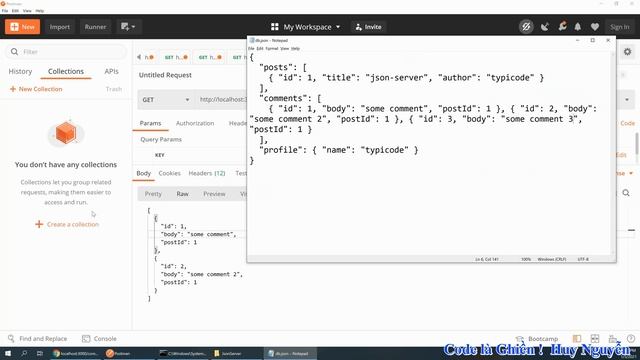Viewport: 640px width, 360px height.
Task: Open Notepad Help menu
Action: coord(295,49)
